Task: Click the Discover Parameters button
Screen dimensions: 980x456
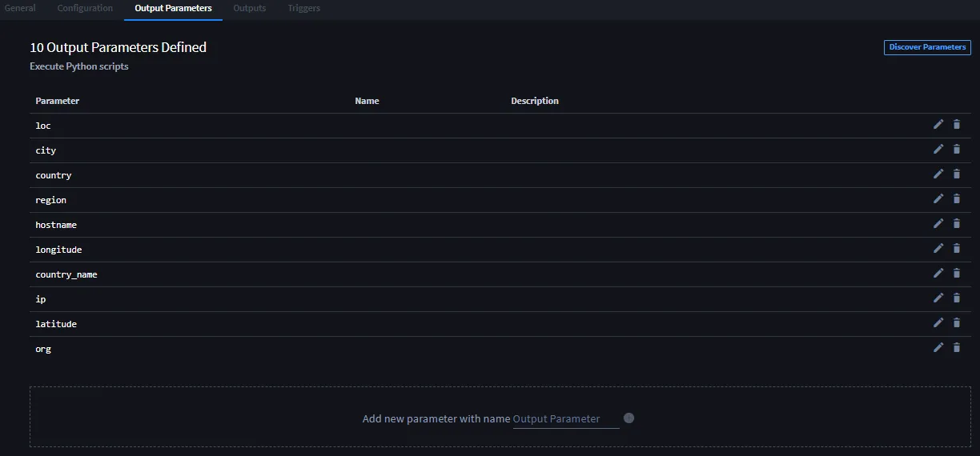Action: click(x=927, y=47)
